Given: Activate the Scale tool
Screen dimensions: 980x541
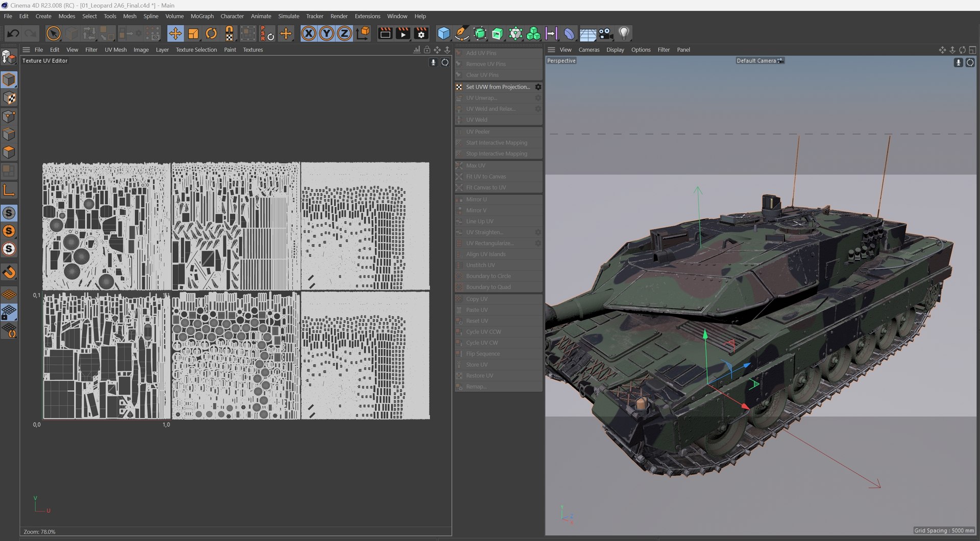Looking at the screenshot, I should coord(193,34).
